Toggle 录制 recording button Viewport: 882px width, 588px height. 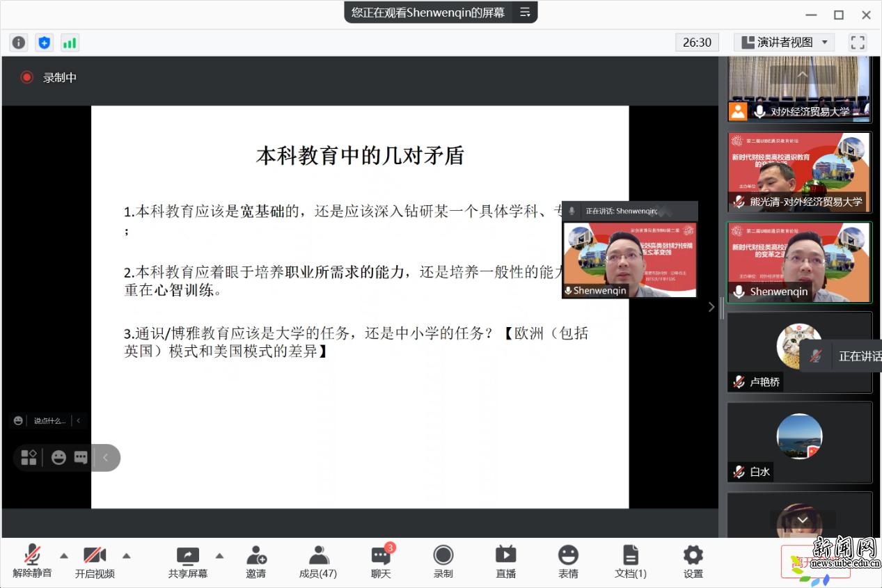443,562
